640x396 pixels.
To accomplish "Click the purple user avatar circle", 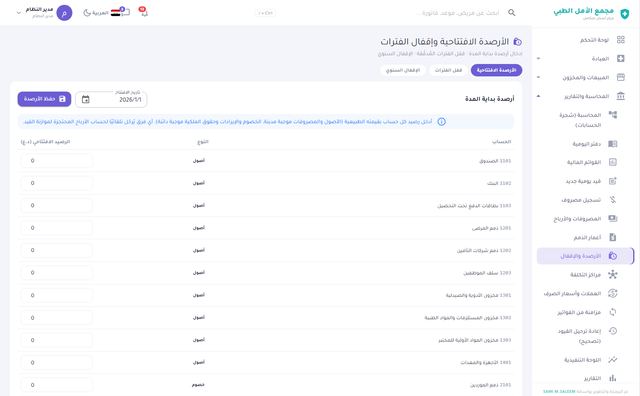I will [x=64, y=13].
